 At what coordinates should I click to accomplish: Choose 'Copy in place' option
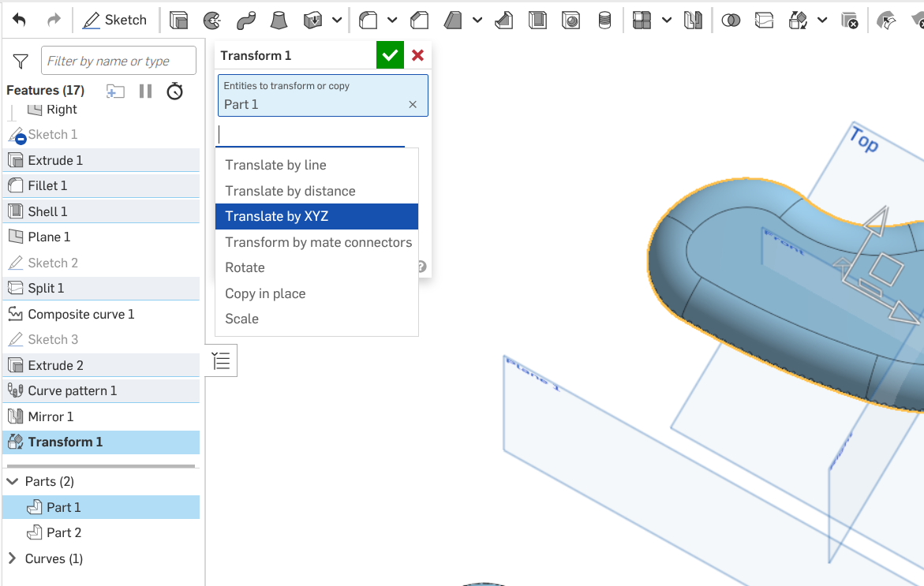pos(317,293)
